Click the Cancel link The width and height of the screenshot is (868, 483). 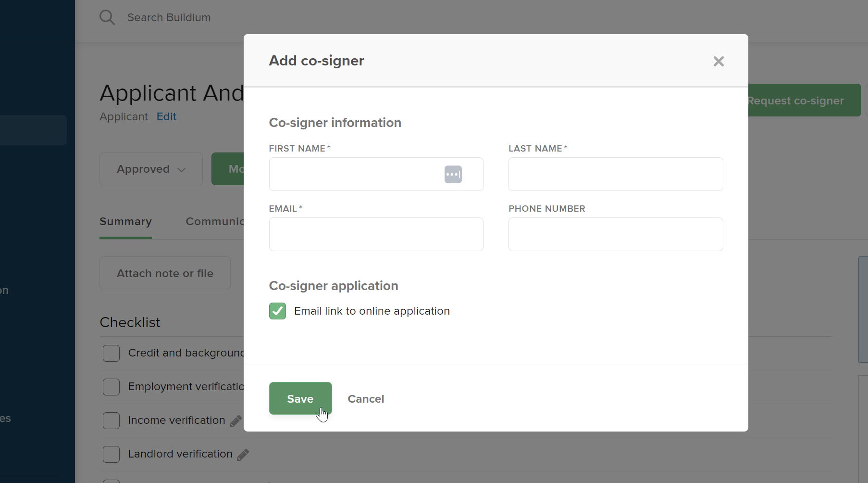[366, 399]
